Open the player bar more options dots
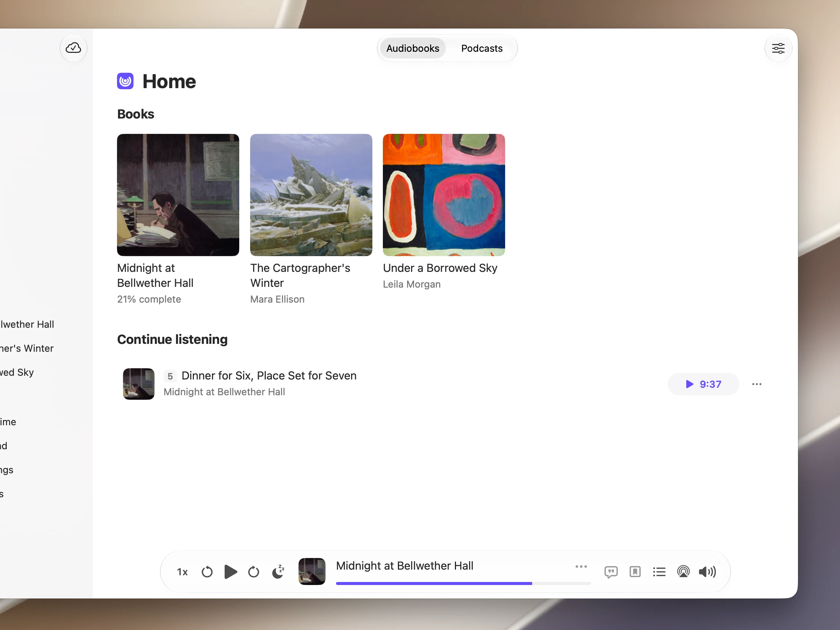The image size is (840, 630). 581,566
